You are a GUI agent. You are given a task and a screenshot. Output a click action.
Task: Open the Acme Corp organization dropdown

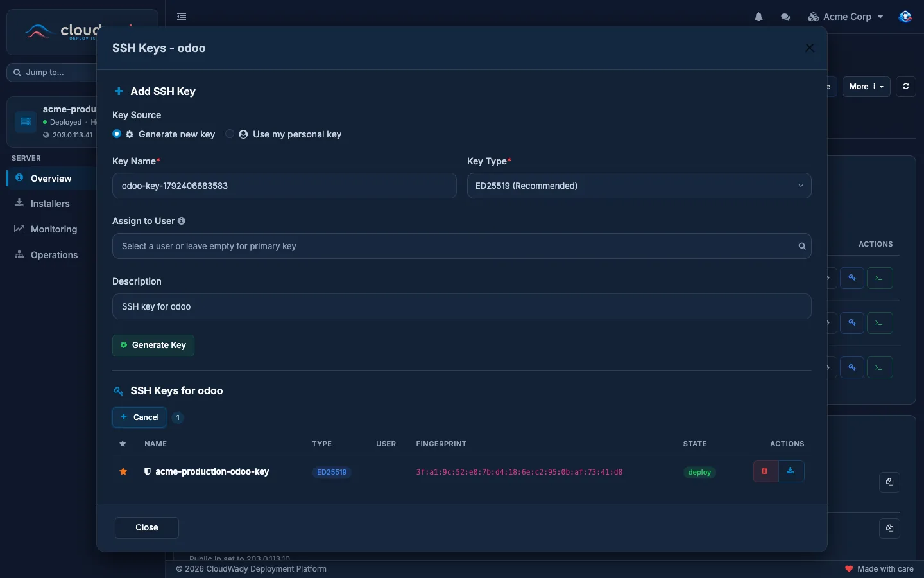pos(846,17)
